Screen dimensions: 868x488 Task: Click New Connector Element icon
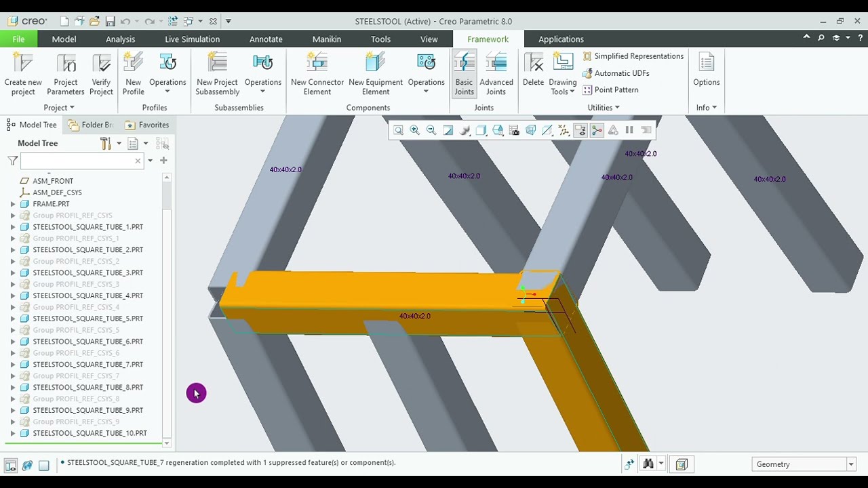317,63
